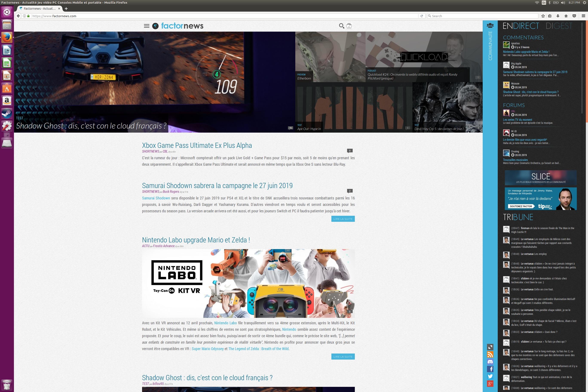Open Nintendo Labo upgrade Mario et Zelda headline

[x=196, y=240]
